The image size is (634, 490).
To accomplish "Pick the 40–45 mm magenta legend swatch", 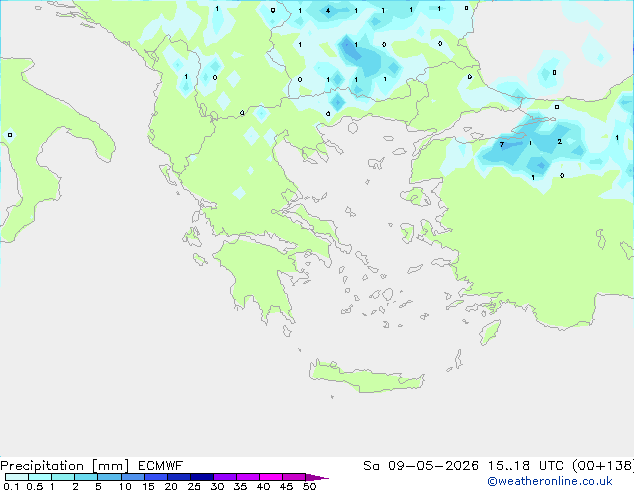I will (271, 477).
